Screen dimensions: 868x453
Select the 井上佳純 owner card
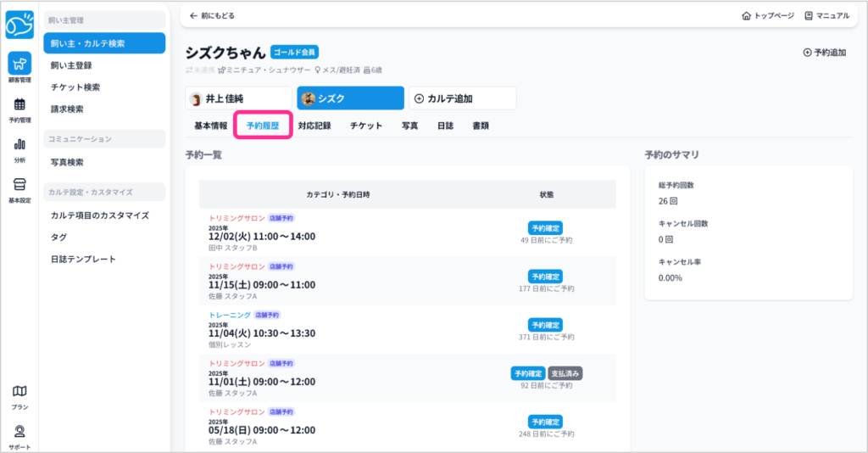click(x=238, y=98)
